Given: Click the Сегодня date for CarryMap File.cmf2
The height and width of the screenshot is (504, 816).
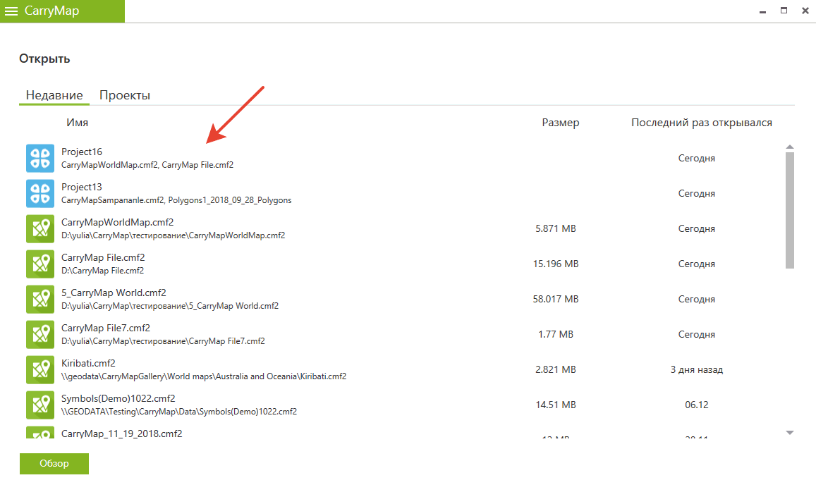Looking at the screenshot, I should (697, 265).
